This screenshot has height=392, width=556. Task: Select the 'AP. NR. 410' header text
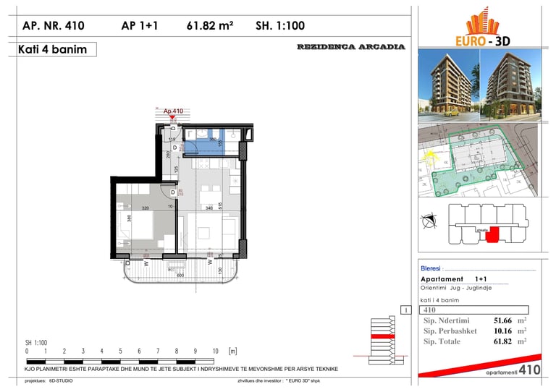point(53,25)
